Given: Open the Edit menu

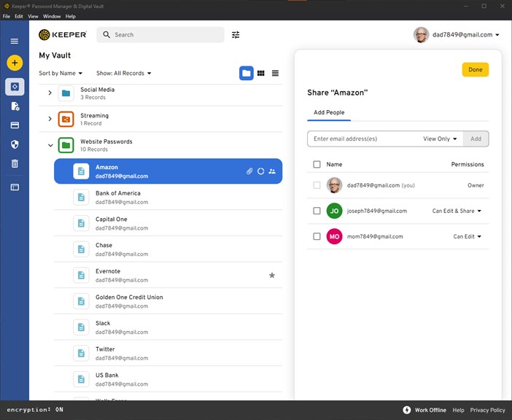Looking at the screenshot, I should 19,16.
